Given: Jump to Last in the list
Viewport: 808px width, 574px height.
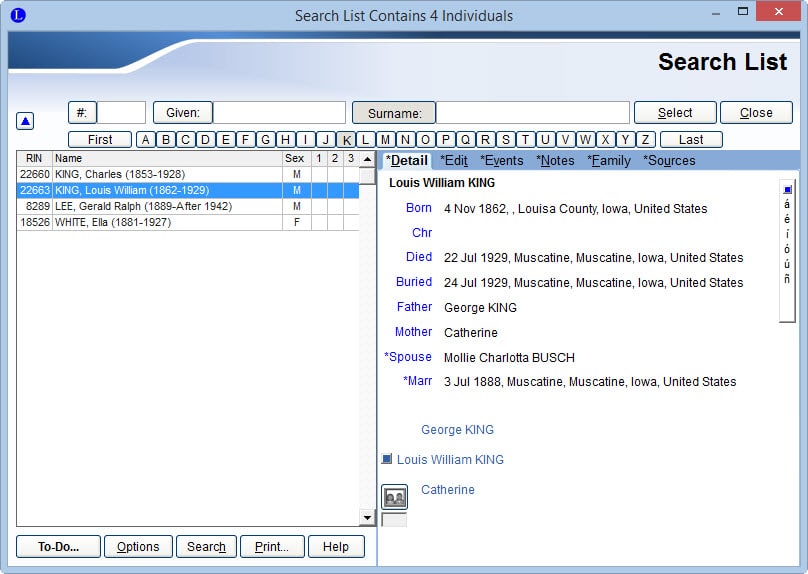Looking at the screenshot, I should pyautogui.click(x=691, y=140).
